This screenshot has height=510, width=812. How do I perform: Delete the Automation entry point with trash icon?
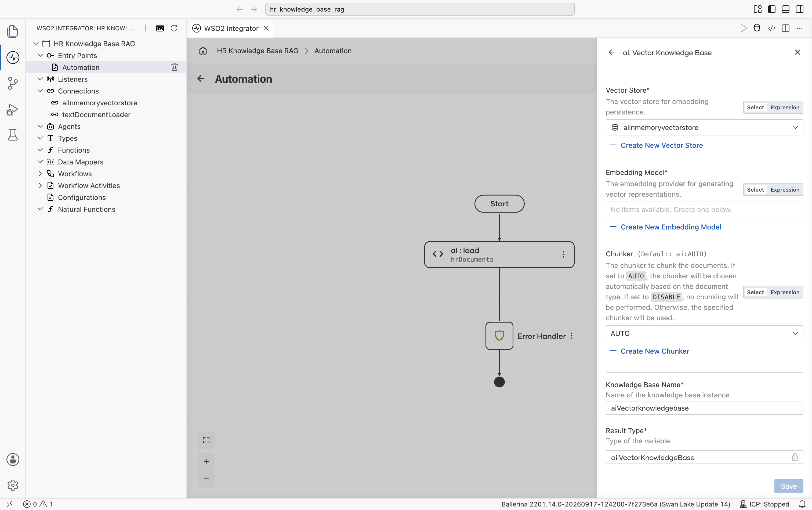tap(174, 67)
